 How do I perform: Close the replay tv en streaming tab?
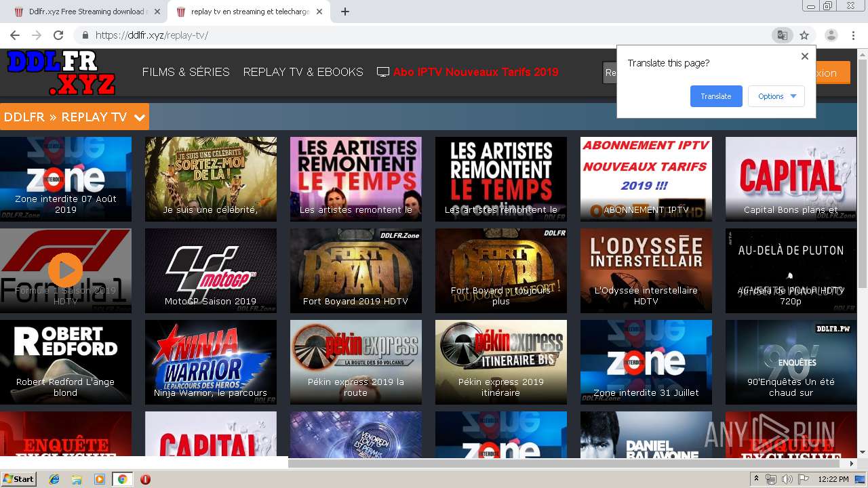[x=319, y=12]
